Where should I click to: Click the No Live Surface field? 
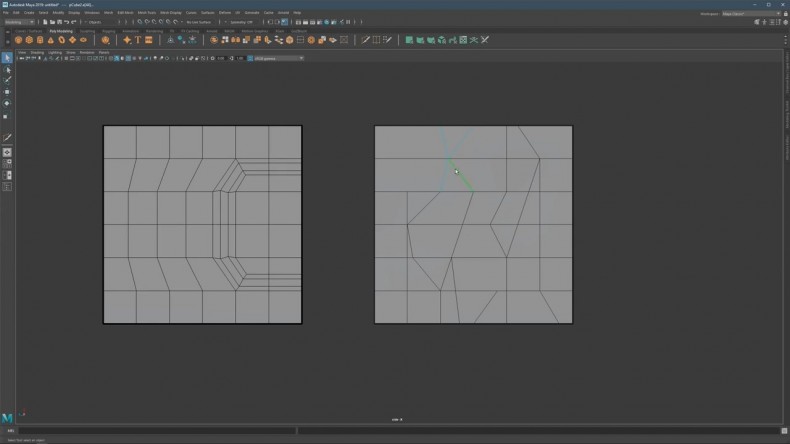pos(199,22)
